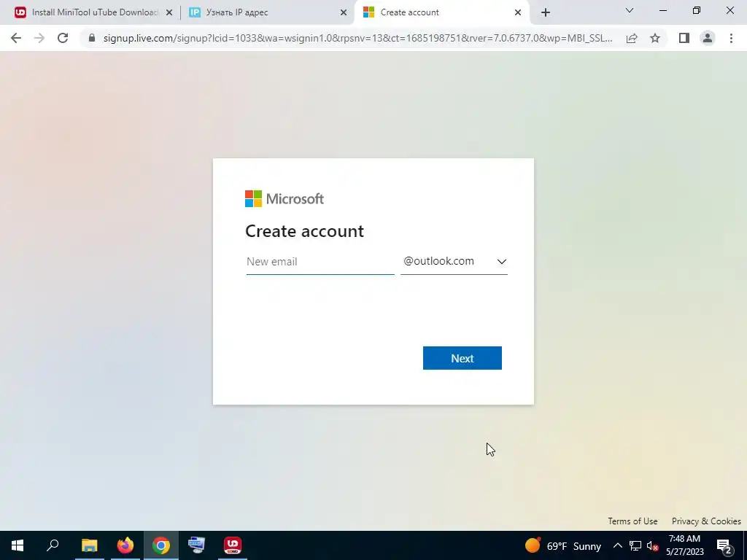
Task: Reload the current page
Action: click(x=63, y=38)
